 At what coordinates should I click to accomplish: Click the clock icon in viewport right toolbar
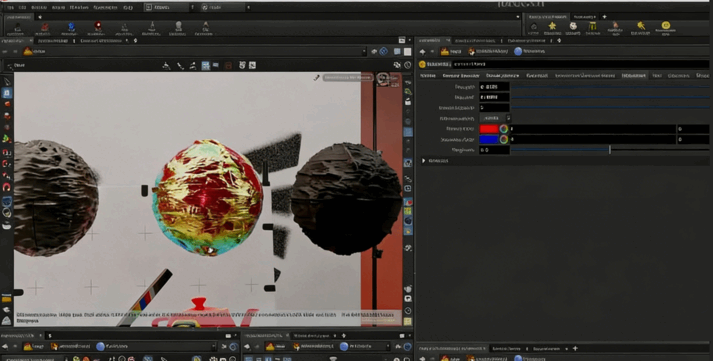click(408, 311)
